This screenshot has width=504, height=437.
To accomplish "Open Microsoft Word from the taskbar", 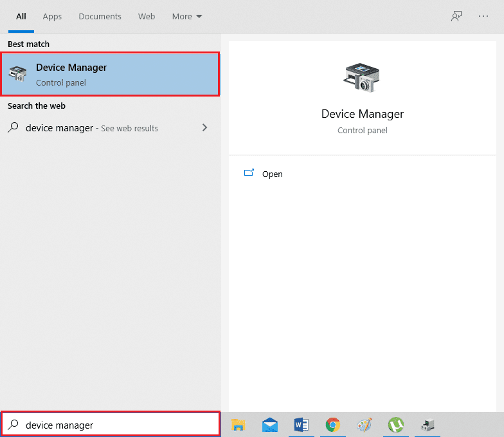I will click(x=301, y=425).
